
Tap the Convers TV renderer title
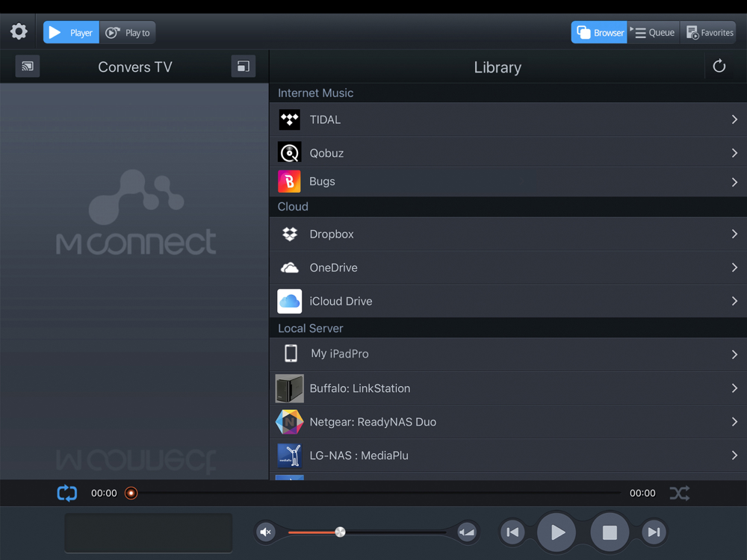coord(135,66)
